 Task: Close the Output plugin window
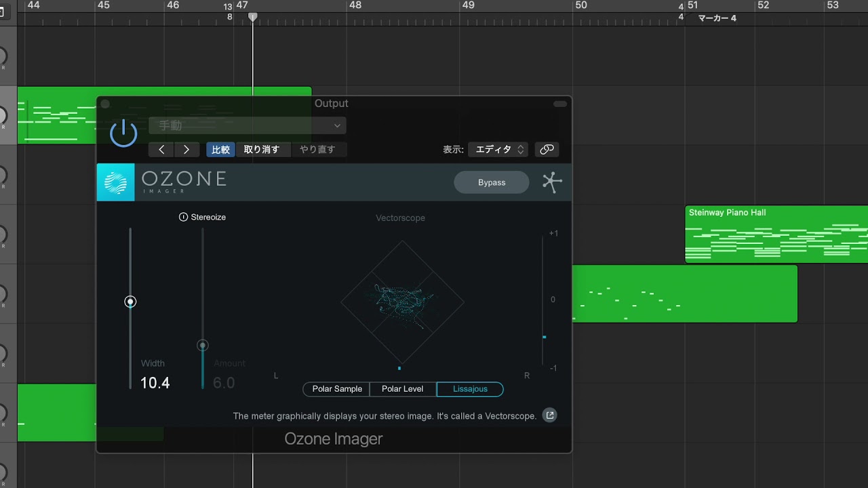[x=105, y=104]
